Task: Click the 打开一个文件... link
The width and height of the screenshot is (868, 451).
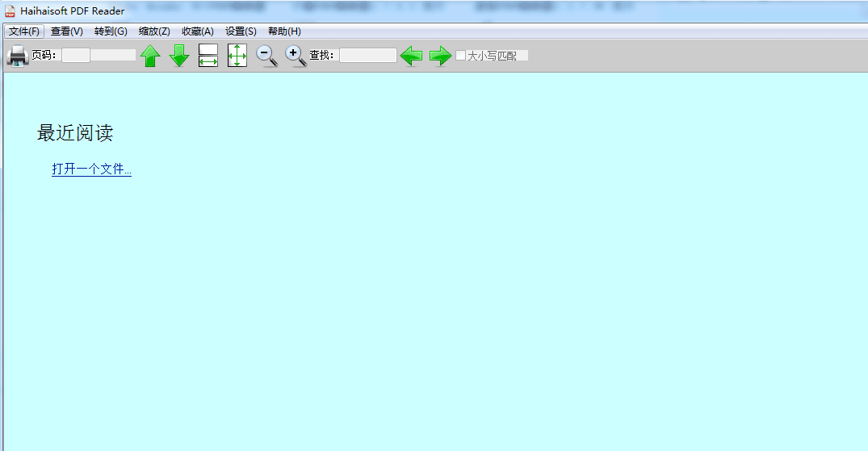Action: [91, 169]
